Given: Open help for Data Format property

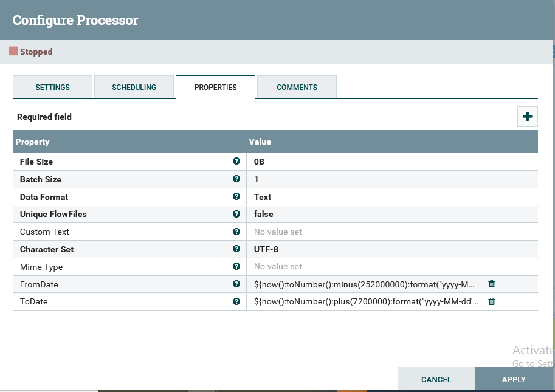Looking at the screenshot, I should tap(236, 196).
